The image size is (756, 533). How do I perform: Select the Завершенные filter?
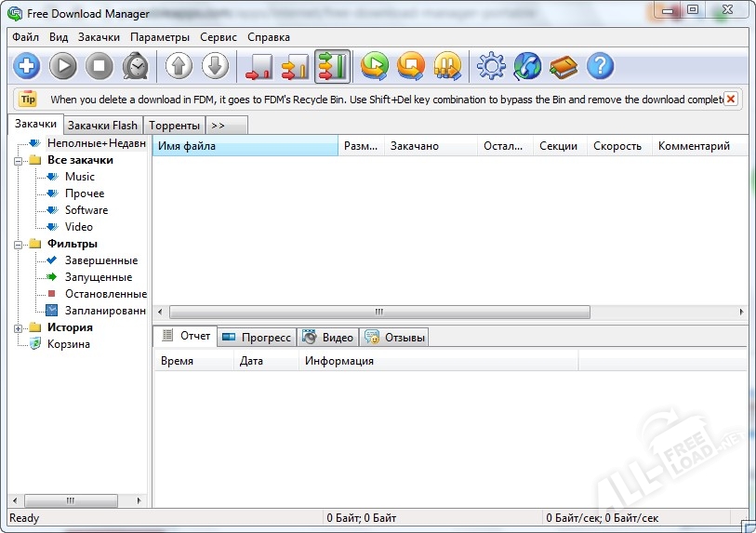coord(100,260)
